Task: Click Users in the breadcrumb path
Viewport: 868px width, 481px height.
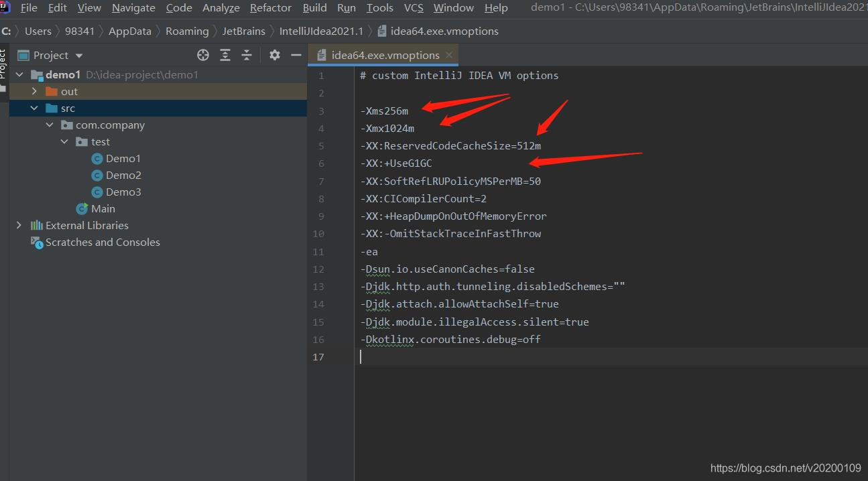Action: click(x=38, y=31)
